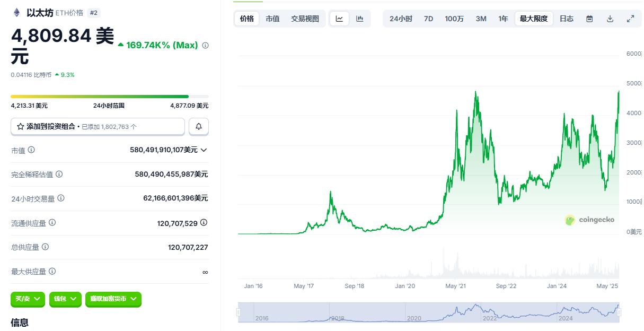Image resolution: width=644 pixels, height=331 pixels.
Task: Expand chart to fullscreen with the arrows icon
Action: [631, 18]
